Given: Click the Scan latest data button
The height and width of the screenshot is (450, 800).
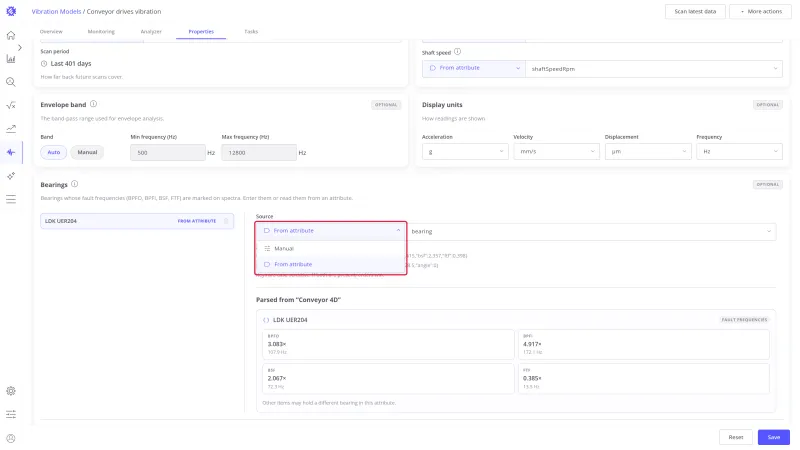Looking at the screenshot, I should pos(695,11).
